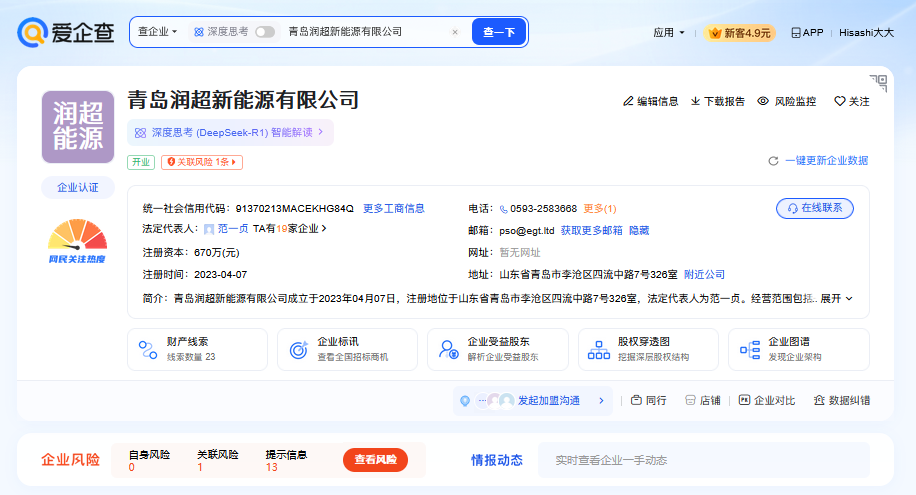Open the Hisashi大大 user account
The height and width of the screenshot is (495, 916).
pyautogui.click(x=866, y=33)
